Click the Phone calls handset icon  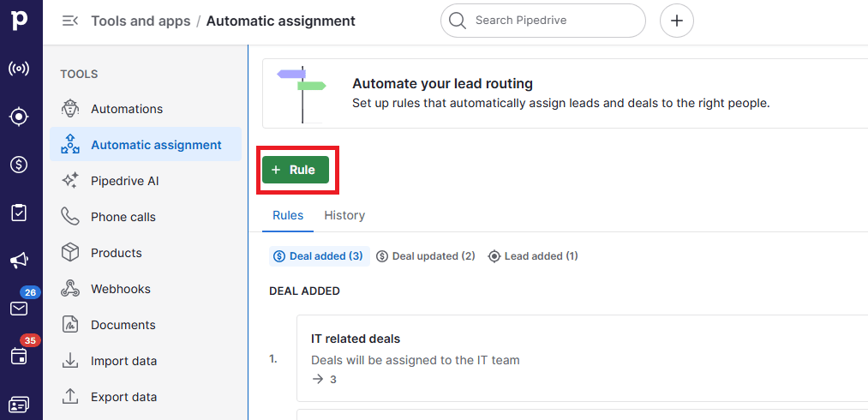[x=70, y=217]
